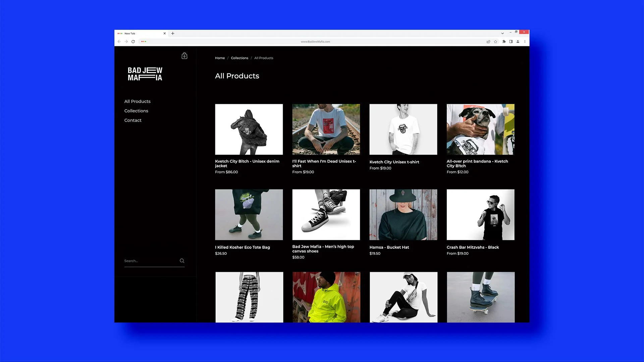Screen dimensions: 644x362
Task: Go to Collections in sidebar menu
Action: point(136,111)
